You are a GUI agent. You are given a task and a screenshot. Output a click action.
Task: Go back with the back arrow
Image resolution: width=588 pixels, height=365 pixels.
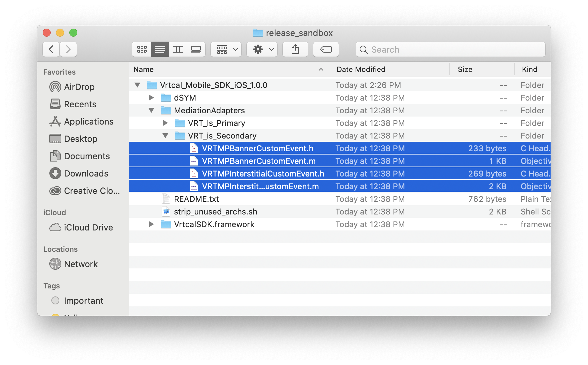tap(51, 50)
